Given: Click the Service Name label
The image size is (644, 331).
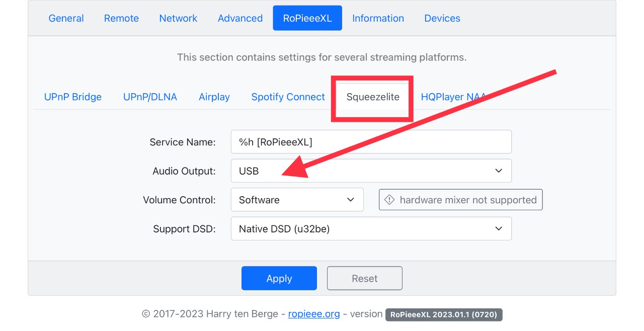Looking at the screenshot, I should pyautogui.click(x=183, y=142).
